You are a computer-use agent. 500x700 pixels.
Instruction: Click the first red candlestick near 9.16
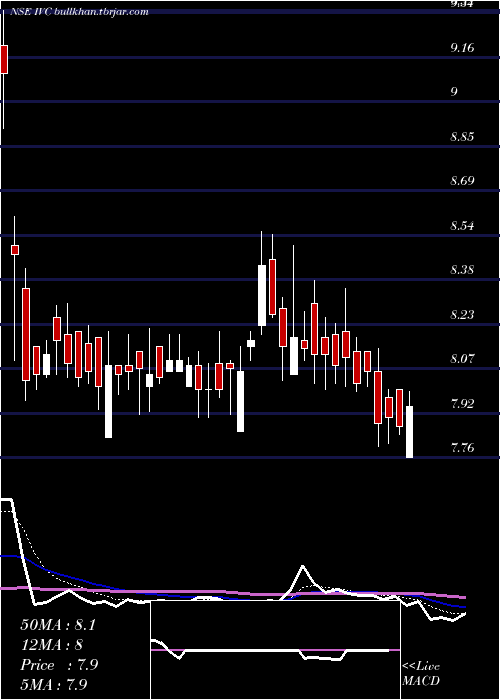pyautogui.click(x=4, y=59)
